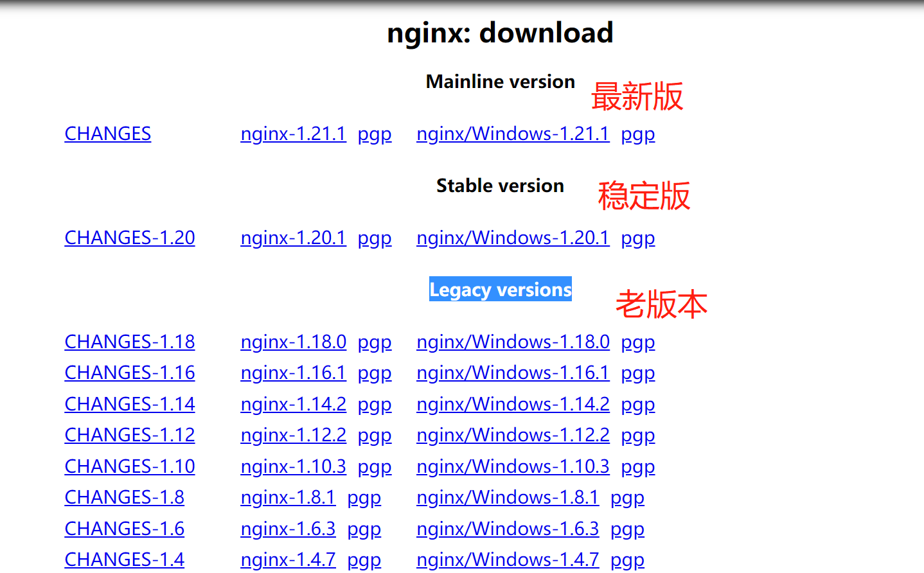Open CHANGES-1.12 link
Screen dimensions: 924x573
(x=130, y=435)
